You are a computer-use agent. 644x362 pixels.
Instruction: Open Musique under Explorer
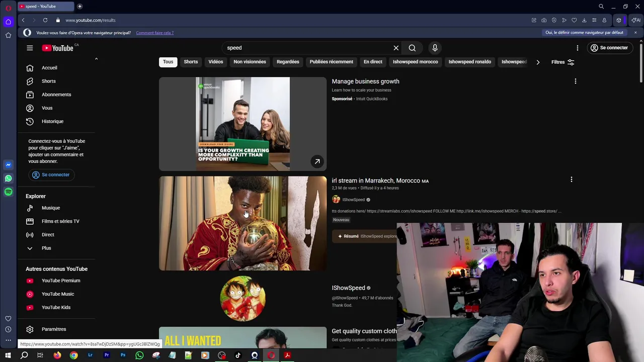(51, 208)
